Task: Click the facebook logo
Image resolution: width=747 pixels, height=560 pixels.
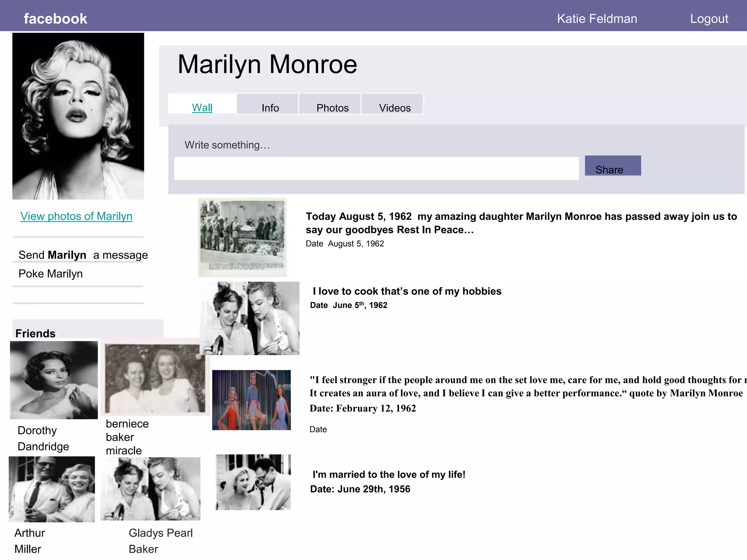Action: click(55, 19)
